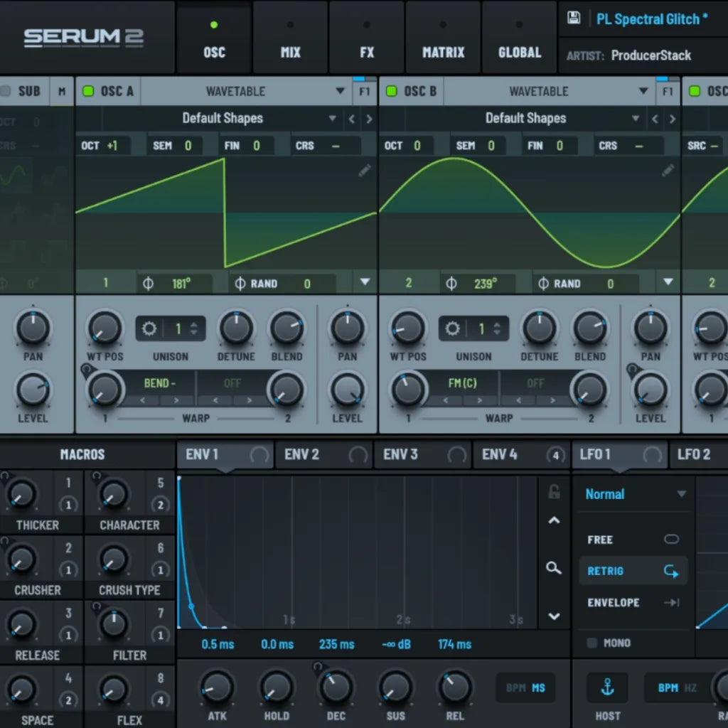The height and width of the screenshot is (728, 728).
Task: Open OSC A BEND- warp mode menu
Action: point(160,383)
